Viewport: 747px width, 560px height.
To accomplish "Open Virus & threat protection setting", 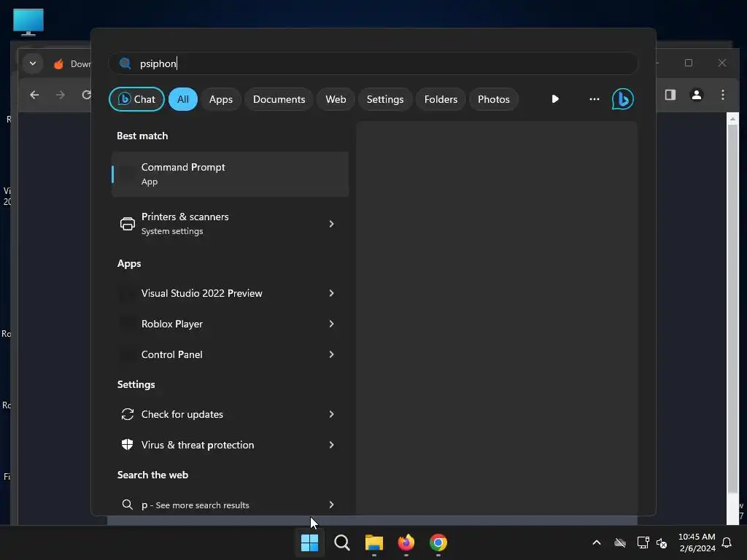I will (230, 445).
